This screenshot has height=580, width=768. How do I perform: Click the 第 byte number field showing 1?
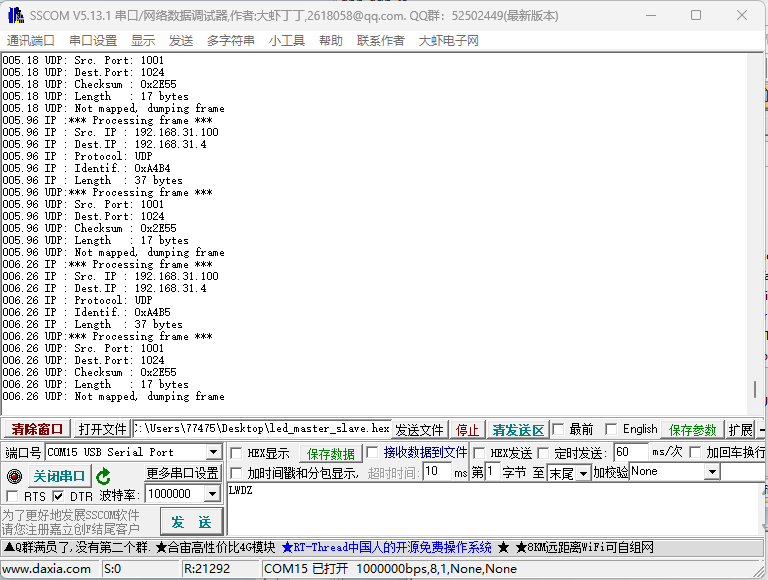click(492, 472)
